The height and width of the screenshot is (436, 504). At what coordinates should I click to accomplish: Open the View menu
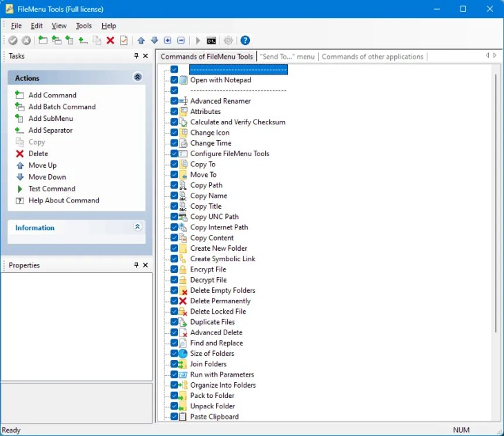[59, 26]
